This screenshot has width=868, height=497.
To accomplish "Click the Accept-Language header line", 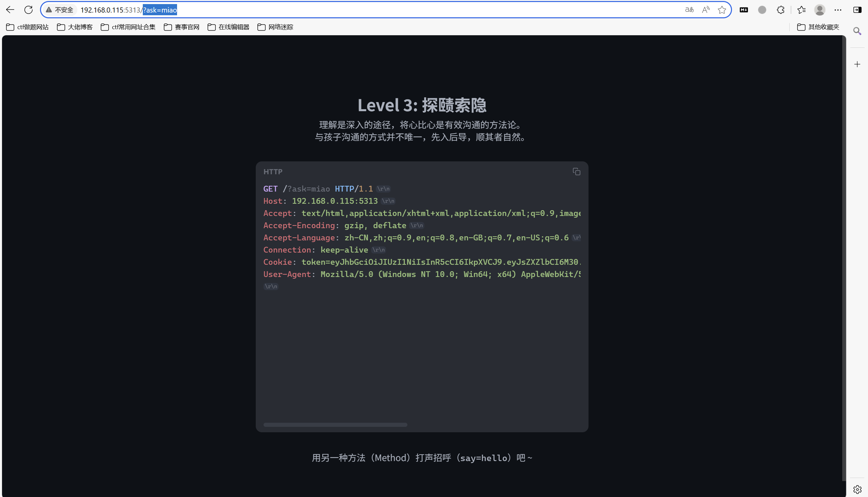I will [x=422, y=238].
